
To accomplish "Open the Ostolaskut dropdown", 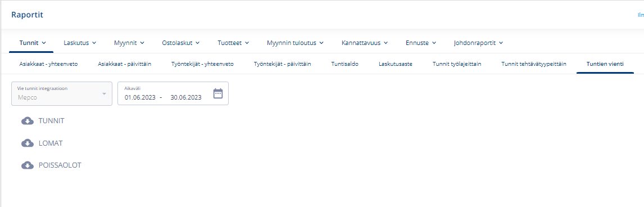I will point(181,43).
